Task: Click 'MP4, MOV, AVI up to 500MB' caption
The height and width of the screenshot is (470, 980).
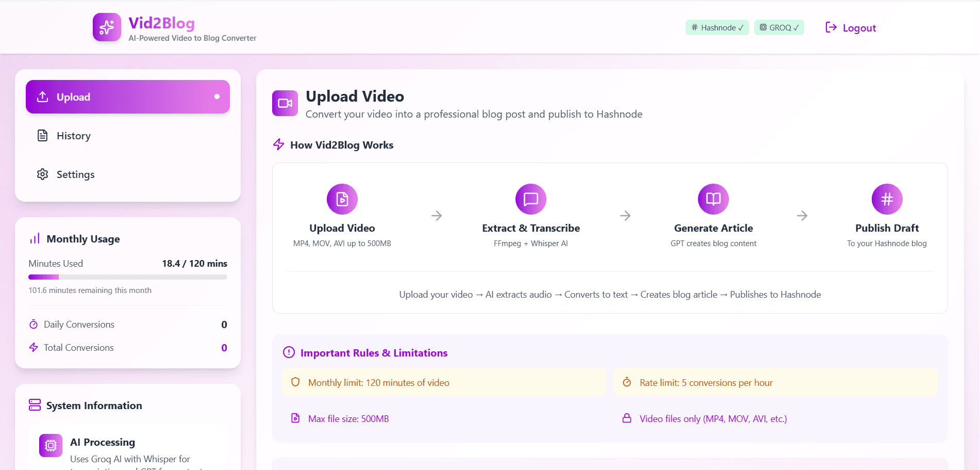Action: tap(342, 244)
